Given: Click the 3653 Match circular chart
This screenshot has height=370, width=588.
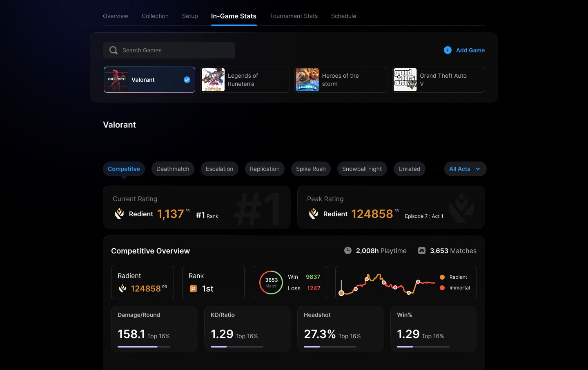Looking at the screenshot, I should tap(271, 283).
